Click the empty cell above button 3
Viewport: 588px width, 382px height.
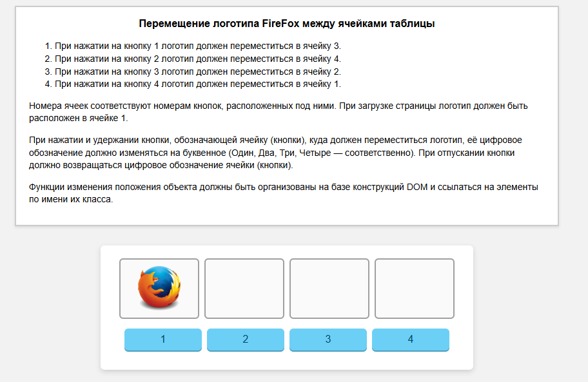329,288
